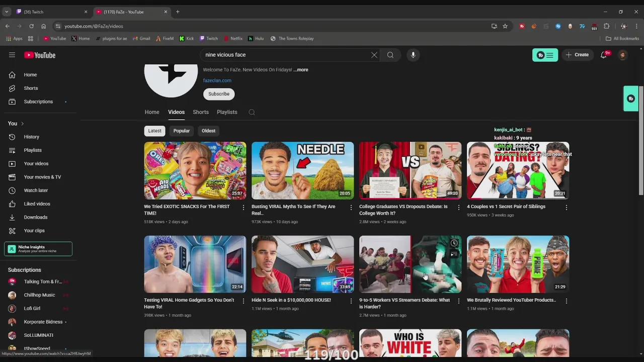Click the side TubeBuddy floating tab
Image resolution: width=644 pixels, height=362 pixels.
[631, 99]
